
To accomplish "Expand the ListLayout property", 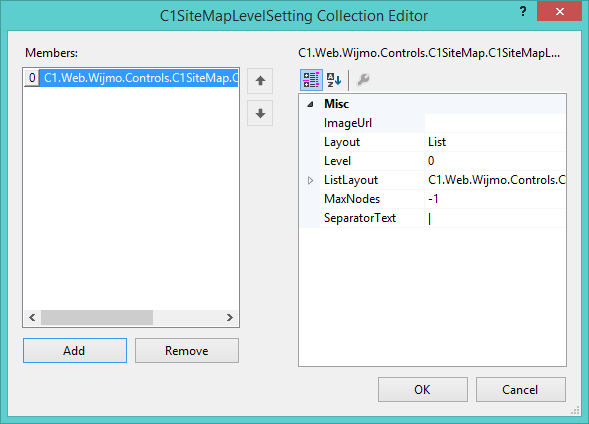I will [310, 180].
